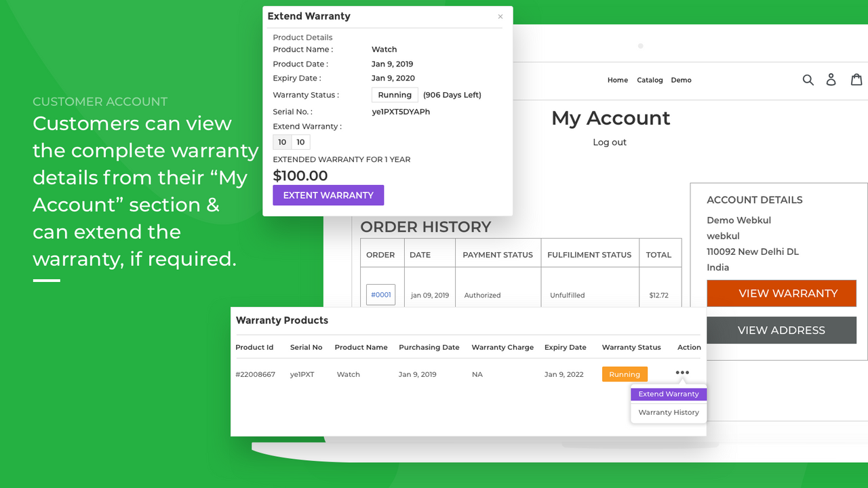Click the orange Running status badge
Viewport: 868px width, 488px height.
(x=625, y=374)
